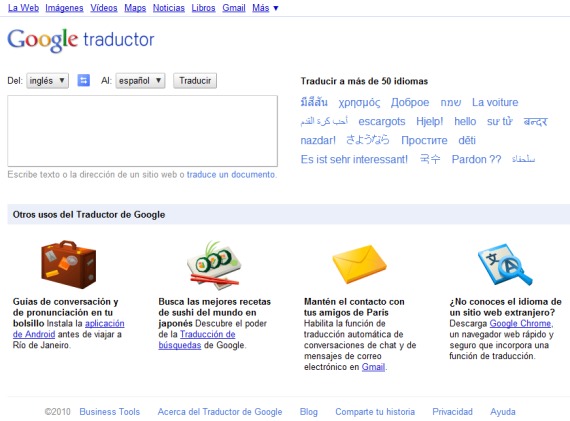Screen dimensions: 570x421
Task: Expand the Más menu in top bar
Action: click(265, 8)
